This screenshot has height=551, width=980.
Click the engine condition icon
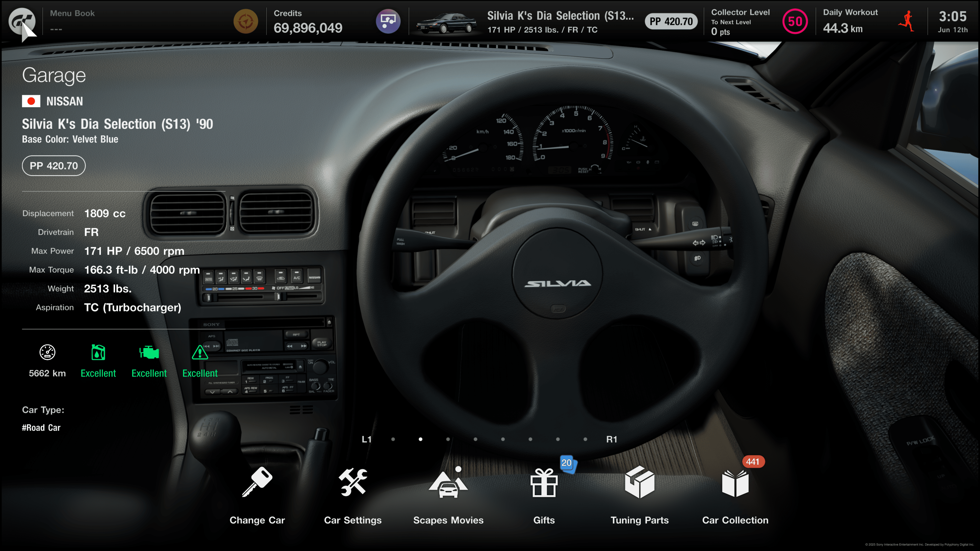click(149, 353)
